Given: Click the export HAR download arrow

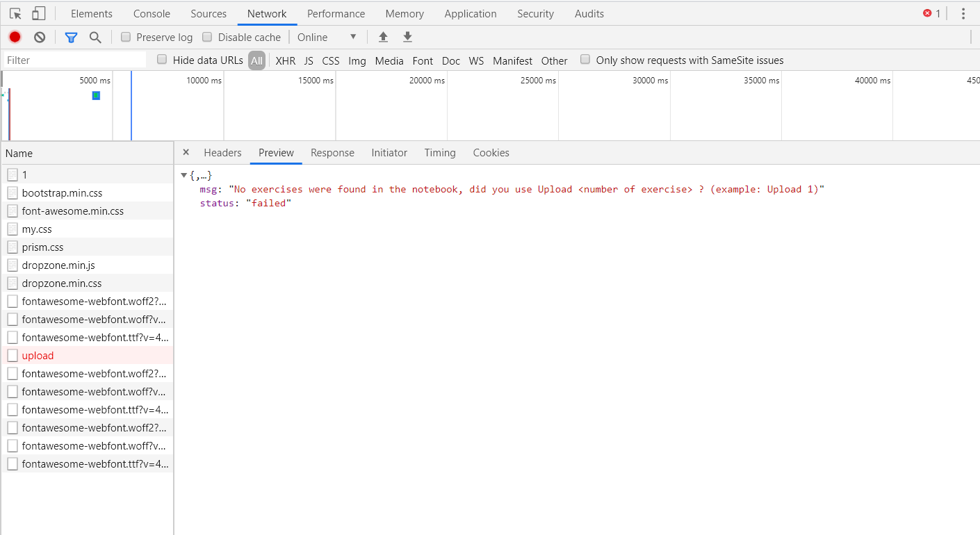Looking at the screenshot, I should [408, 38].
